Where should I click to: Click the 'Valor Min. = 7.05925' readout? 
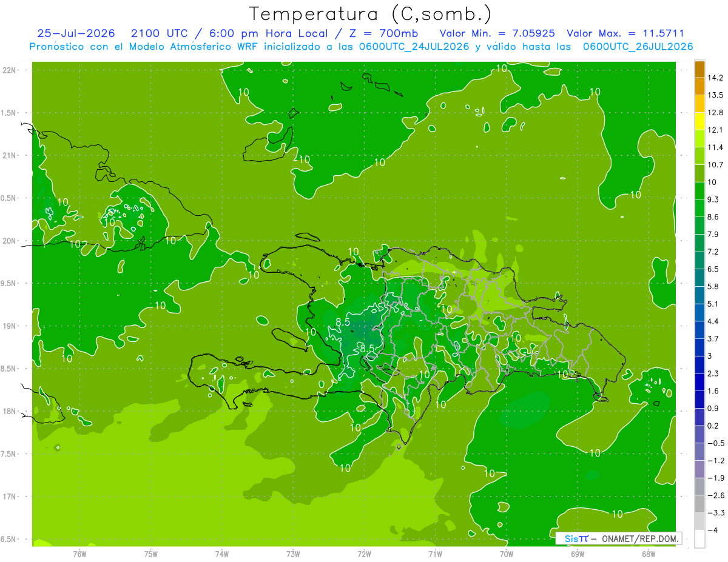coord(498,33)
